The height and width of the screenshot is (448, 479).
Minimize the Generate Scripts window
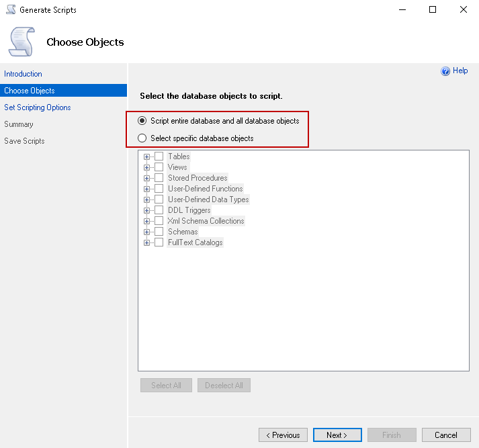(402, 9)
